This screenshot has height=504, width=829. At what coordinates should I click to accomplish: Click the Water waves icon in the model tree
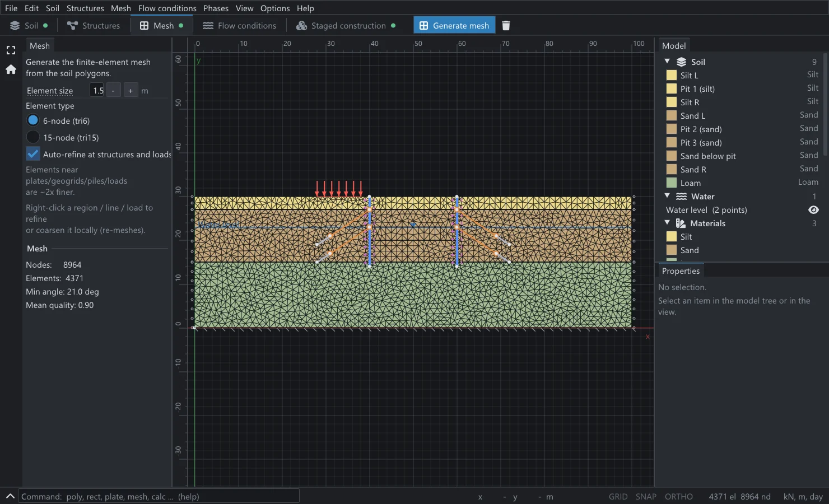pos(681,197)
